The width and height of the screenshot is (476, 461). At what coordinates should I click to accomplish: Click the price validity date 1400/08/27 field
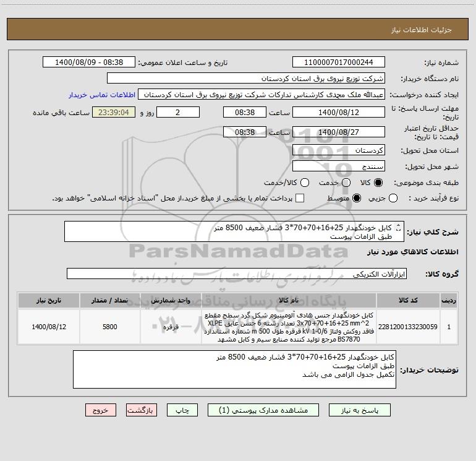[339, 132]
